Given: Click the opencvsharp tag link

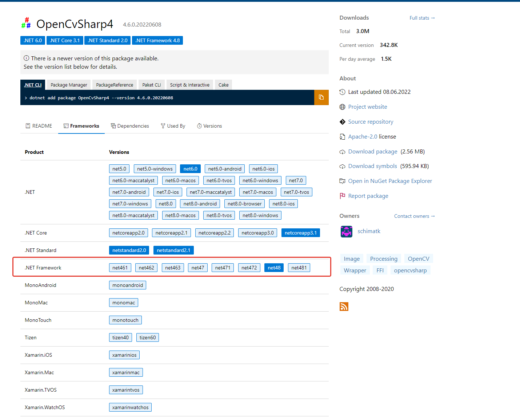Looking at the screenshot, I should [x=411, y=271].
